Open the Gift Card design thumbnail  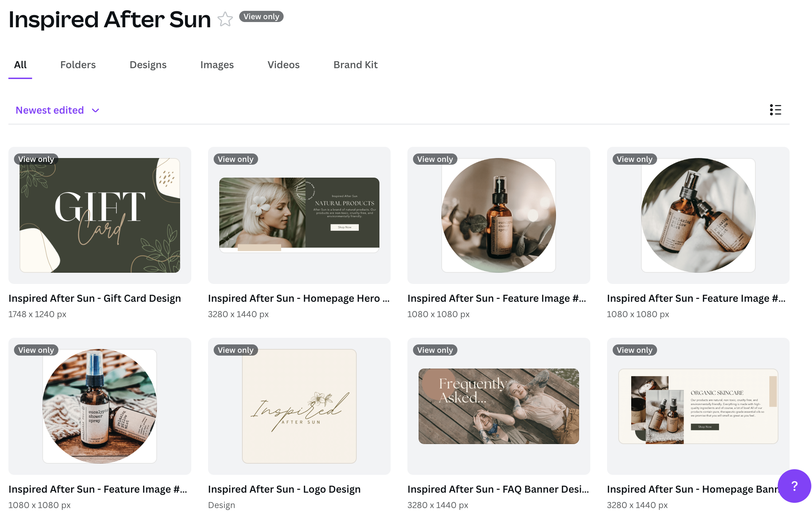100,215
